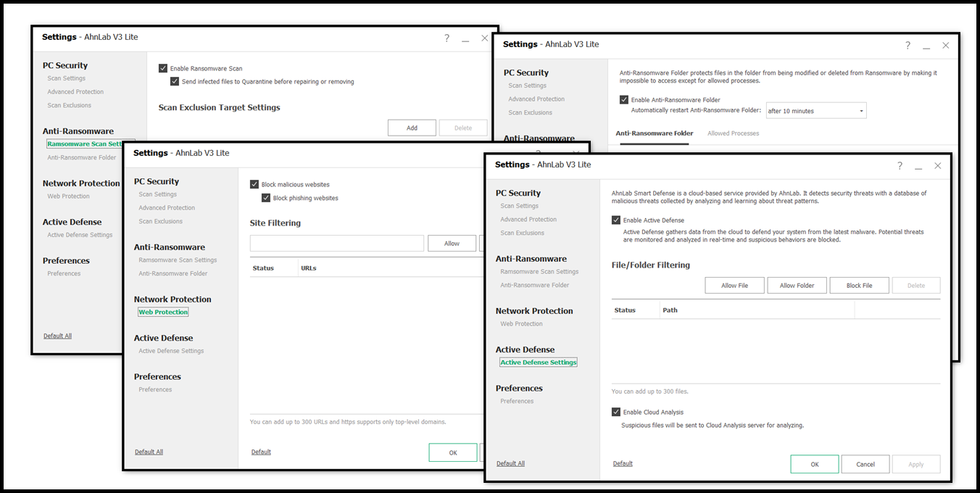Viewport: 980px width, 493px height.
Task: Select the highlighted Web Protection sidebar item
Action: 163,312
